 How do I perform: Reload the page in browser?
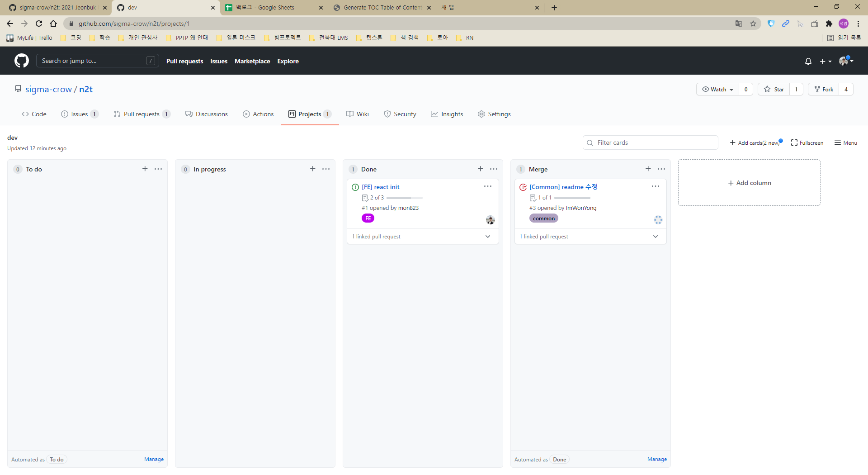tap(39, 24)
